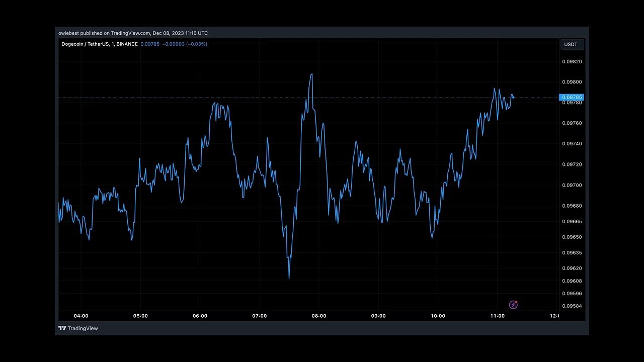Click the chart's lowest dip near 07:30
Viewport: 644px width, 362px height.
pyautogui.click(x=289, y=278)
